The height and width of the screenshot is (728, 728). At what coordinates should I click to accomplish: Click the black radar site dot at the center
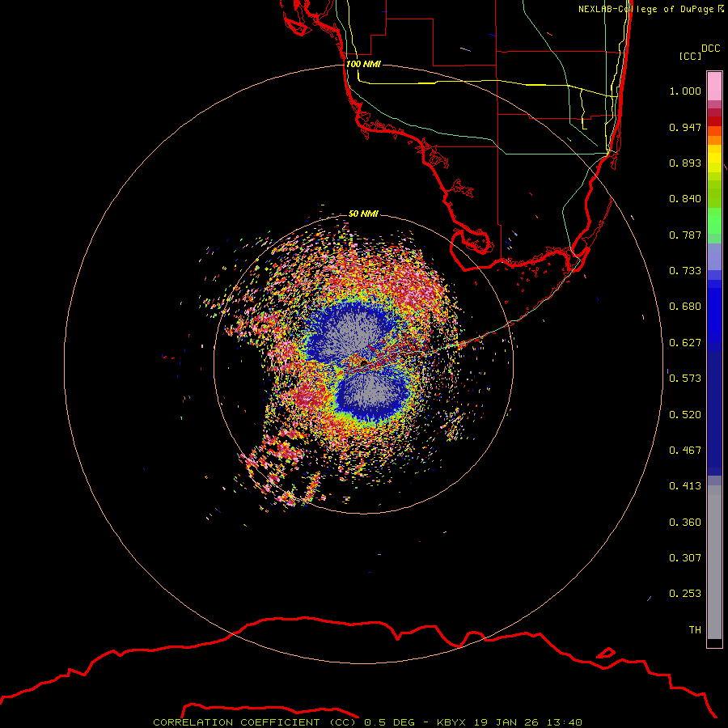tap(364, 362)
